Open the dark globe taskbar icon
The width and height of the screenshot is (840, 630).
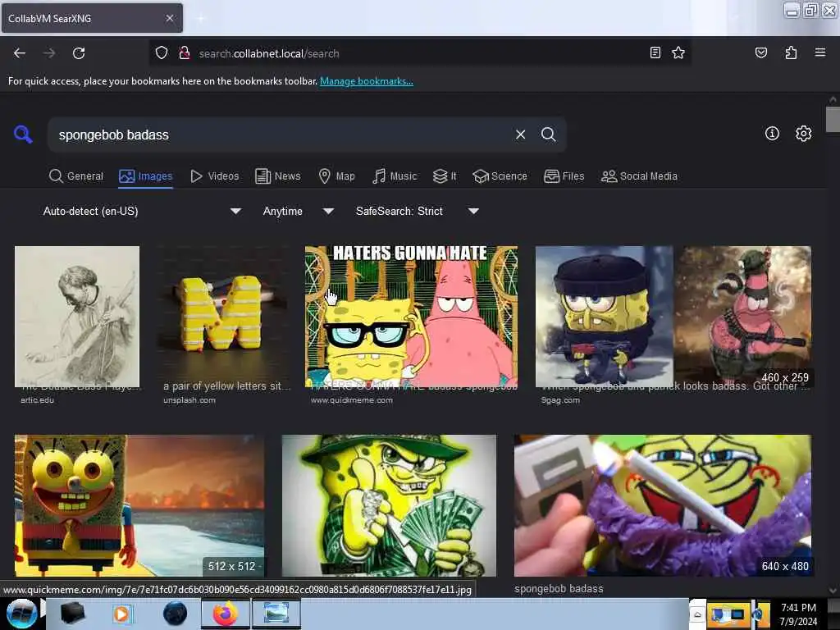(x=176, y=614)
